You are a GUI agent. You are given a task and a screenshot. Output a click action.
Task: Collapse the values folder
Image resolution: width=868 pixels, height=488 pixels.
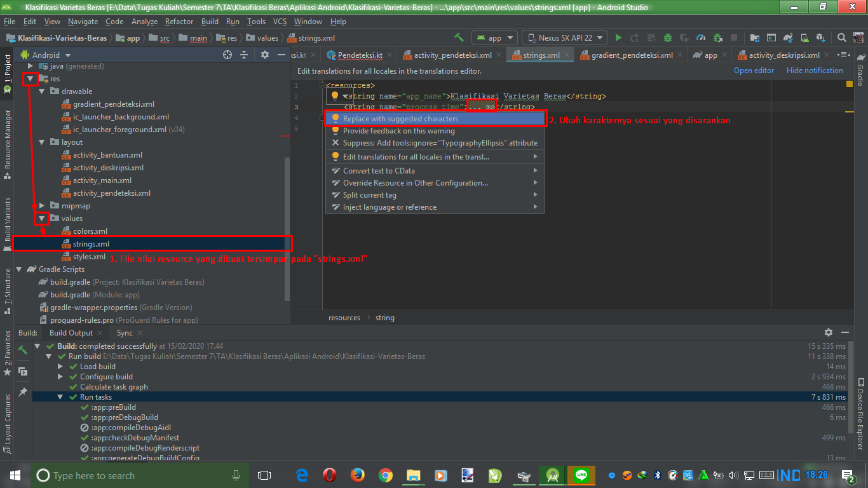click(41, 219)
